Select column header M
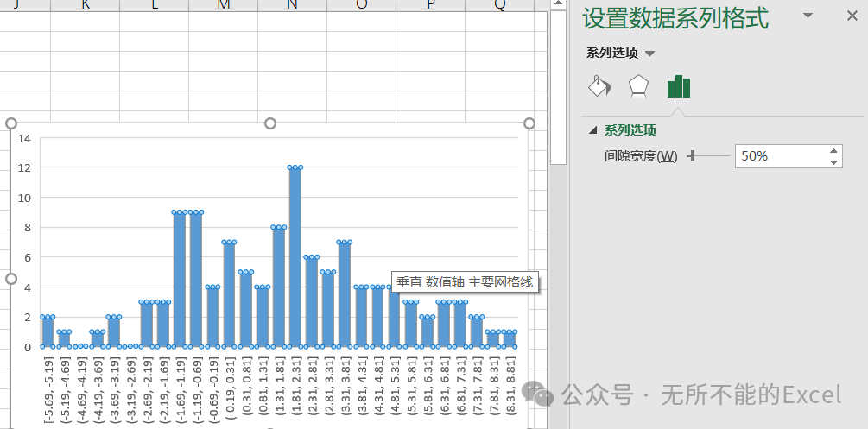The image size is (868, 429). [224, 5]
